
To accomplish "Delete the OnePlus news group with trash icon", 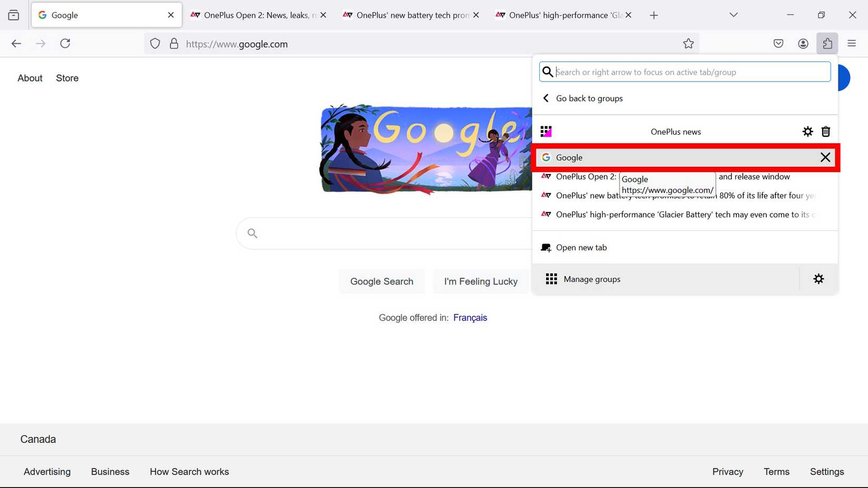I will click(x=825, y=131).
